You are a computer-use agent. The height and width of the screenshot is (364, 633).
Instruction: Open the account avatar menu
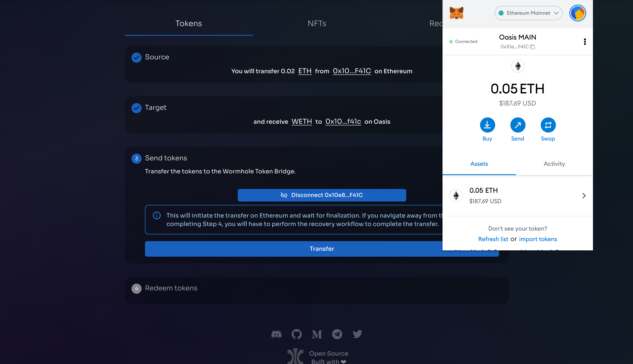[577, 13]
